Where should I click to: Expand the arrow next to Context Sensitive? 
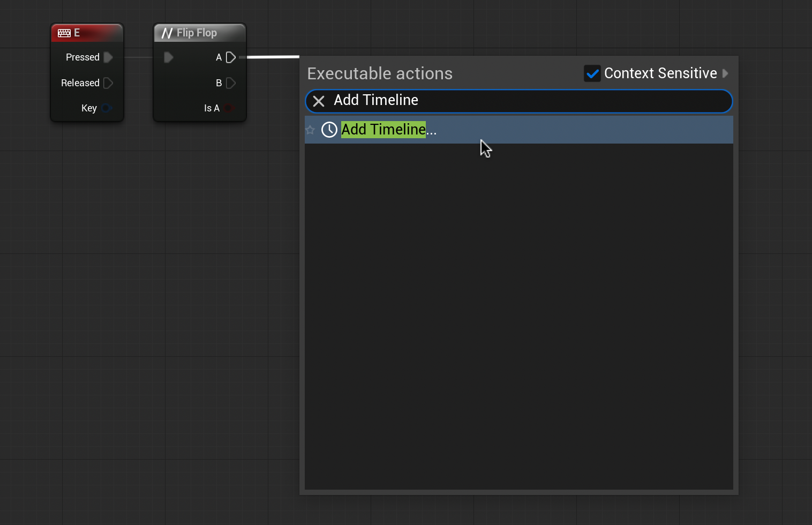tap(725, 73)
